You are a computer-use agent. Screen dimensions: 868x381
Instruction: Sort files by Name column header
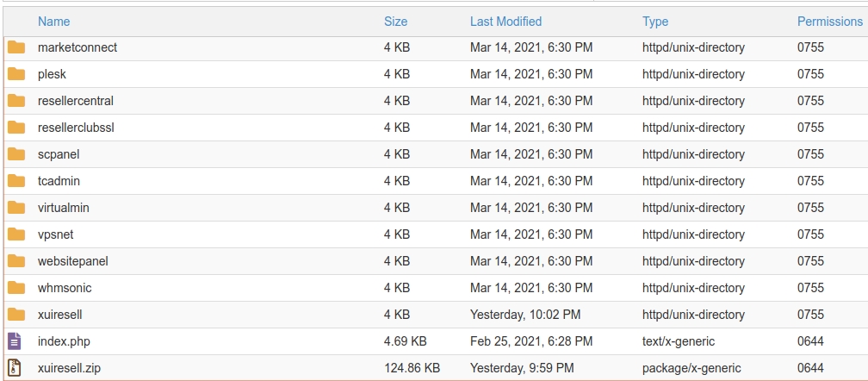click(53, 22)
